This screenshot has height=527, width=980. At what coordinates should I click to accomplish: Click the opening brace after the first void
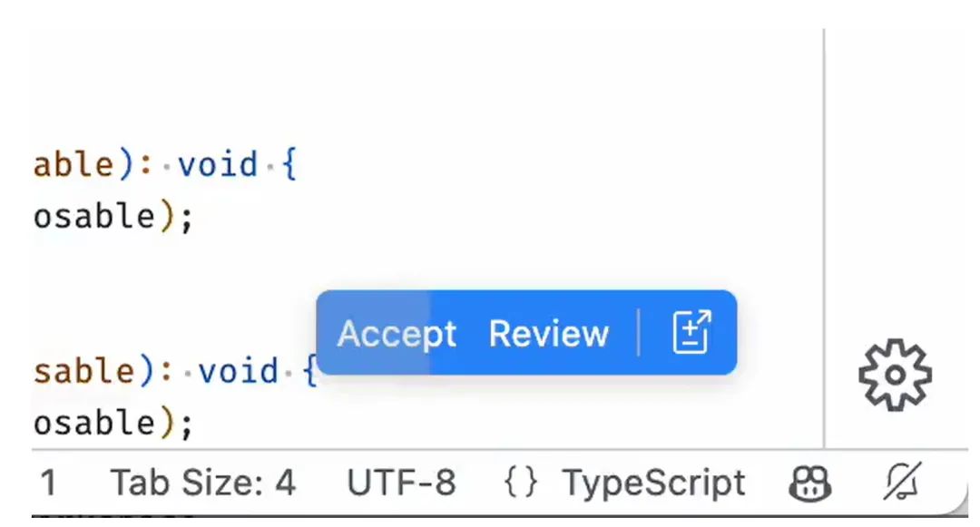tap(289, 165)
